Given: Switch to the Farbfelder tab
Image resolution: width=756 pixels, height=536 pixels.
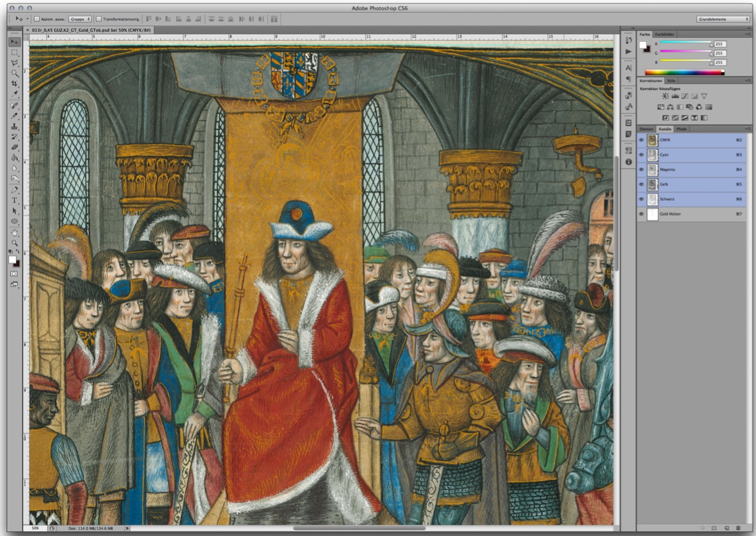Looking at the screenshot, I should coord(664,34).
